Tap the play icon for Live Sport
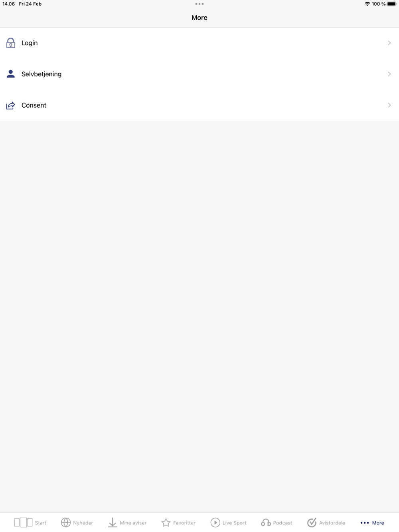399x532 pixels. pos(215,522)
